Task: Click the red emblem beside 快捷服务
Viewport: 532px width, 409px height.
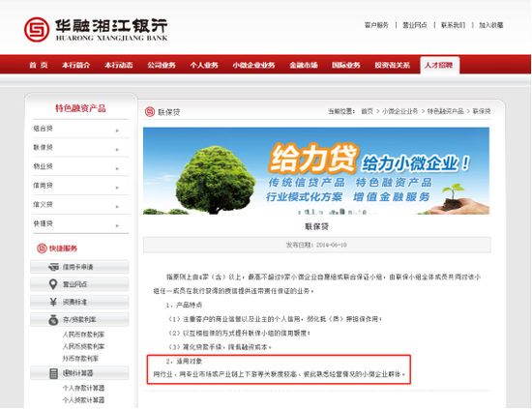Action: coord(42,248)
